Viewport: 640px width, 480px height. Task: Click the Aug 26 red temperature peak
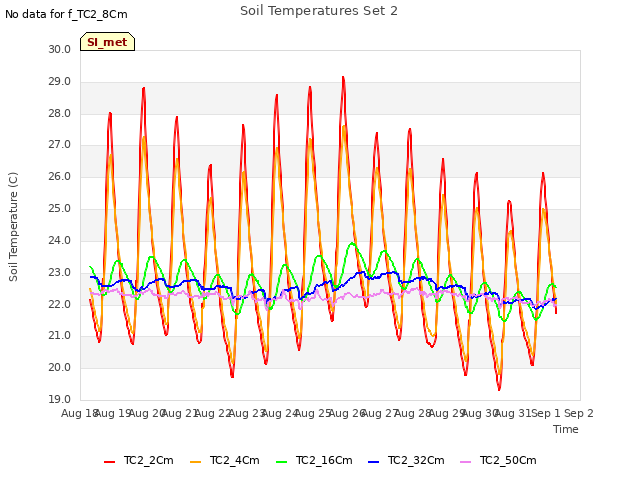tap(343, 78)
